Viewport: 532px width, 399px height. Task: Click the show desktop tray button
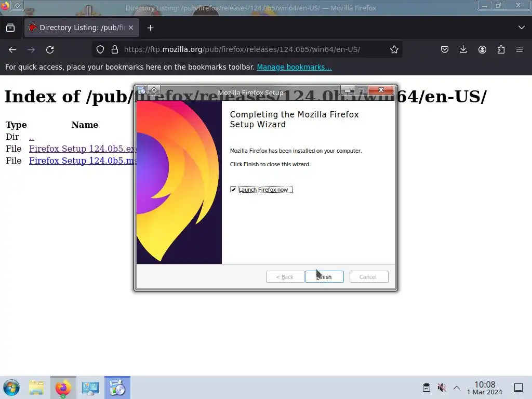pyautogui.click(x=518, y=388)
